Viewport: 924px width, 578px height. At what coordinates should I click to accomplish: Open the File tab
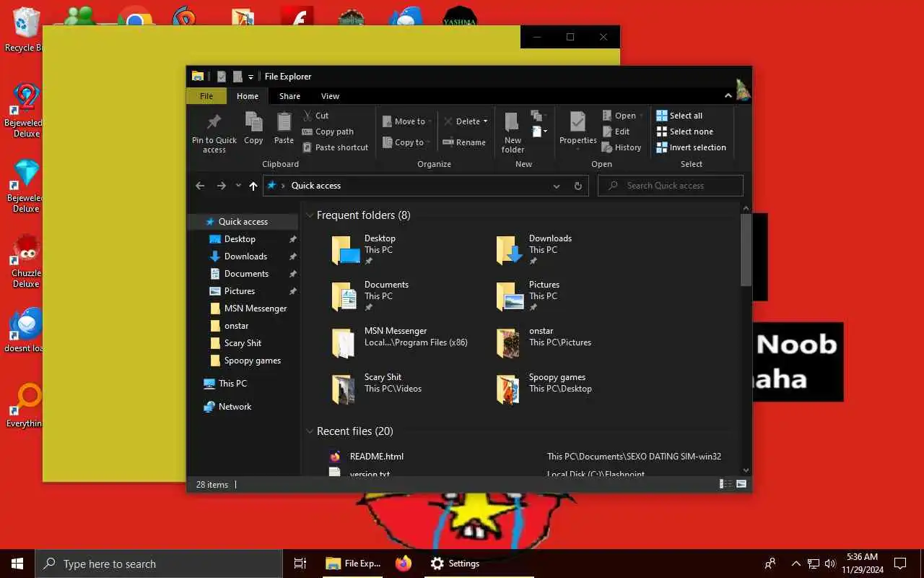206,96
